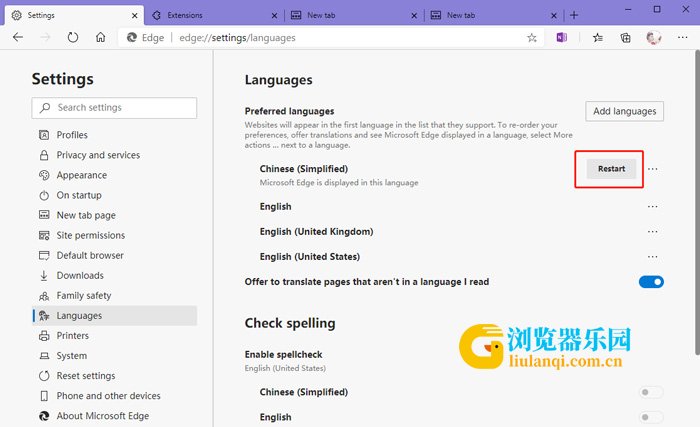700x427 pixels.
Task: Open the Edge Settings and more menu
Action: tap(683, 38)
